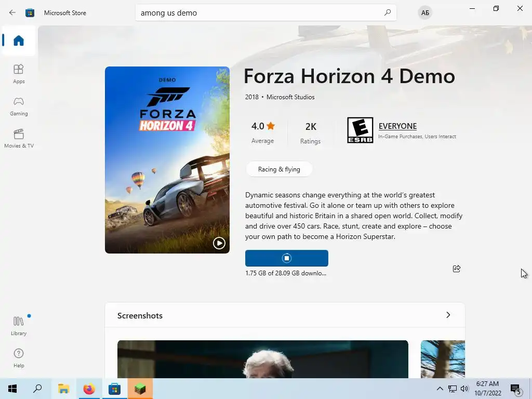Image resolution: width=532 pixels, height=399 pixels.
Task: Open the Minecraft block taskbar icon
Action: [x=140, y=389]
